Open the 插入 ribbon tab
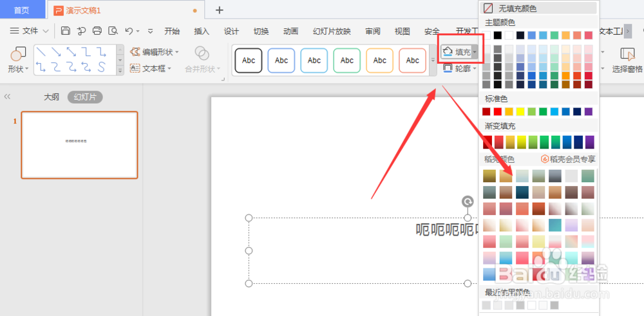This screenshot has width=644, height=316. [202, 31]
